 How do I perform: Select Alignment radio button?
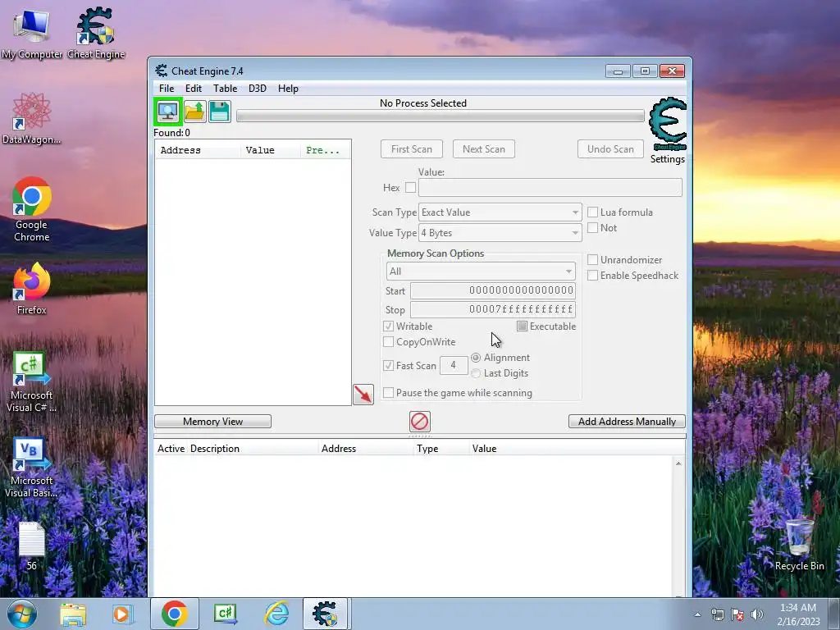coord(476,358)
